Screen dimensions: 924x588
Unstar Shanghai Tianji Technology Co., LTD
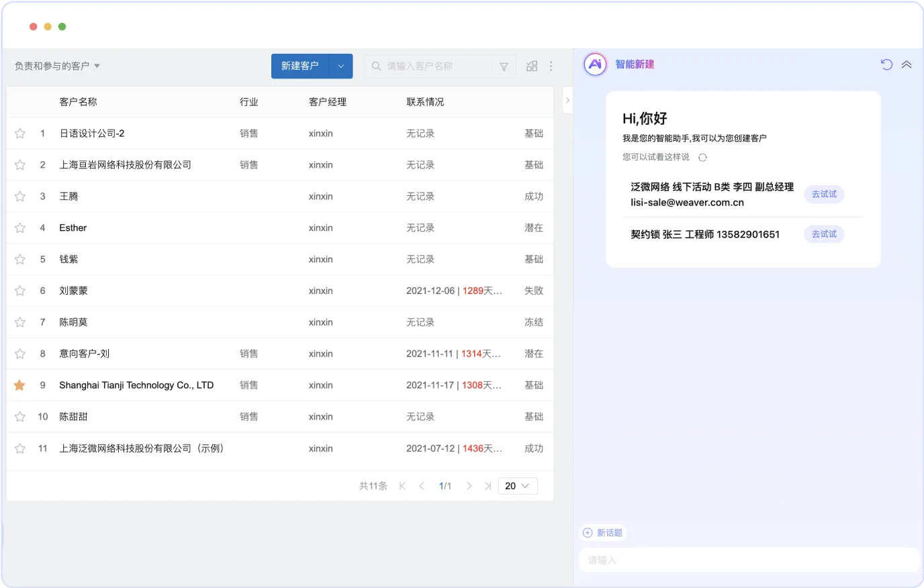[19, 385]
